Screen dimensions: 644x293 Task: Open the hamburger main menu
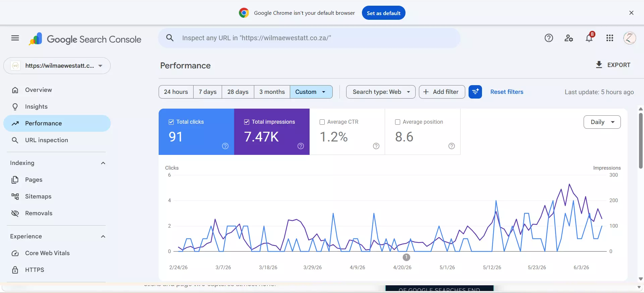(x=15, y=38)
